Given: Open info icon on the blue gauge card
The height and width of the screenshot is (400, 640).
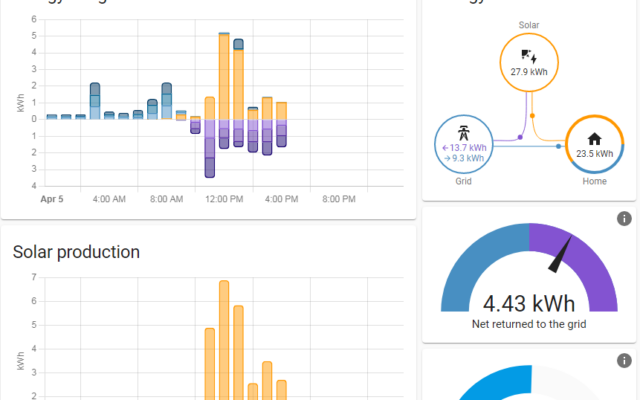Looking at the screenshot, I should pos(624,361).
